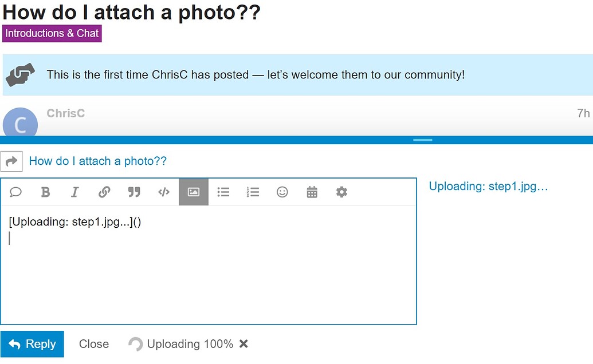The width and height of the screenshot is (593, 364).
Task: Start a bulleted list
Action: click(x=223, y=192)
